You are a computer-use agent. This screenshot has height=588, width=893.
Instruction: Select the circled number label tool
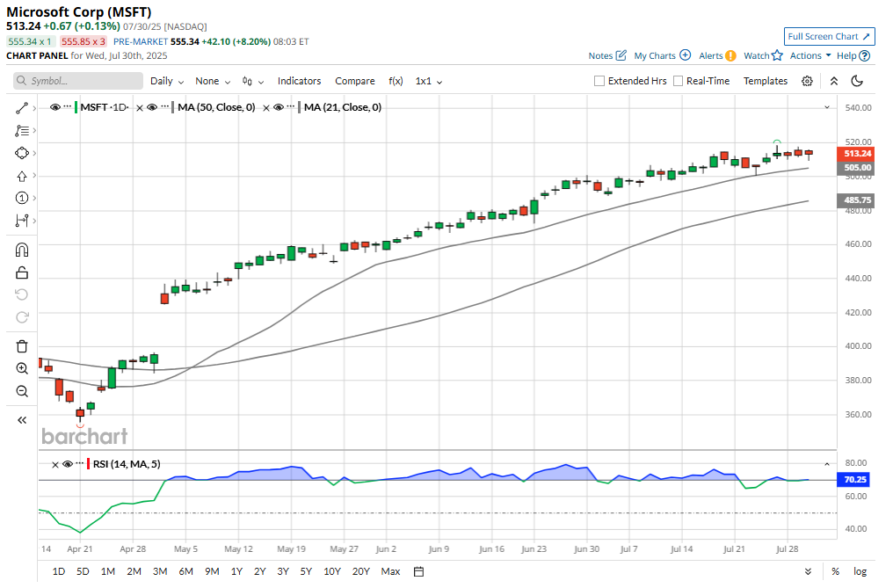coord(22,199)
